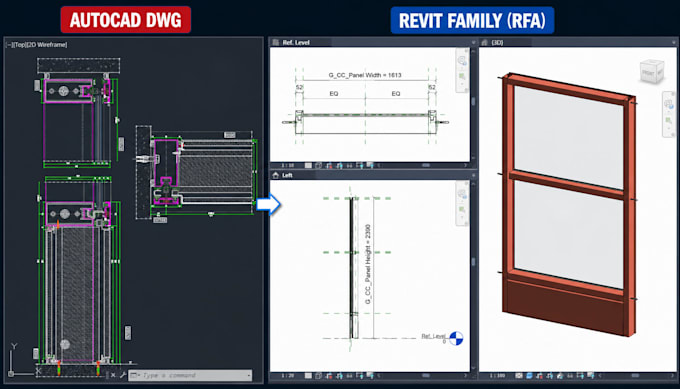
Task: Open the tab list arrow of Ref. Level pane
Action: (x=473, y=42)
